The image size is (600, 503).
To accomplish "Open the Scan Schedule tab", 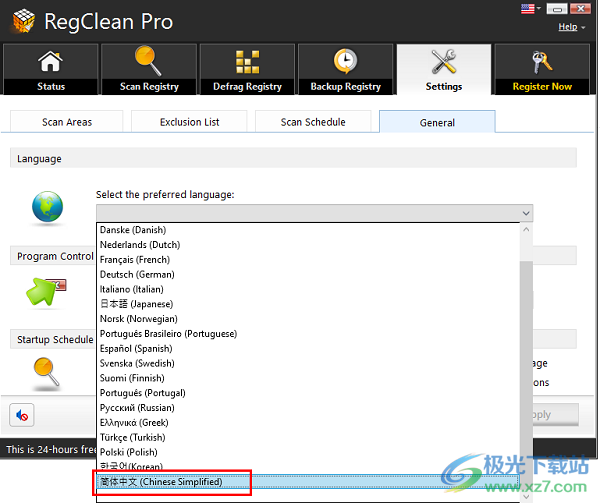I will click(x=313, y=122).
